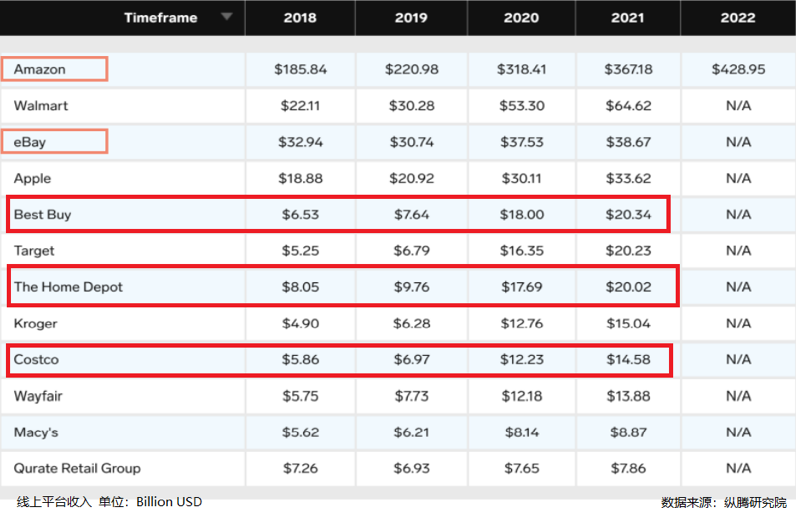Select the Costco row label
796x513 pixels.
(x=36, y=359)
